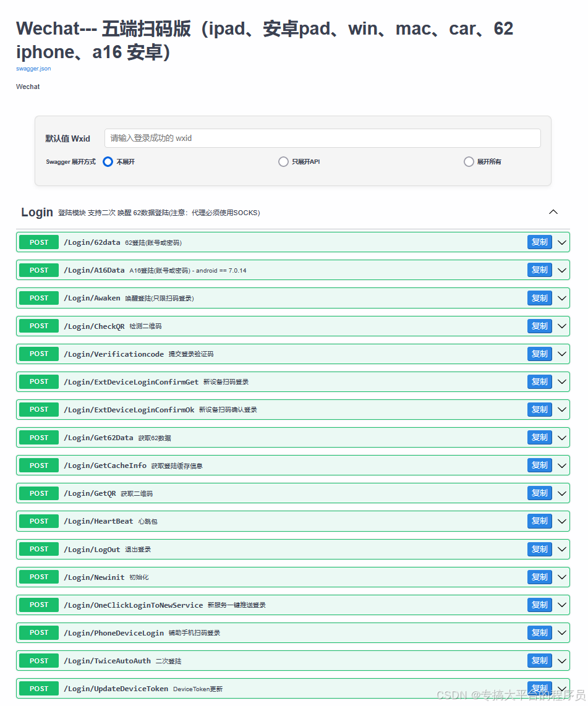Collapse the Login section chevron

(x=553, y=212)
